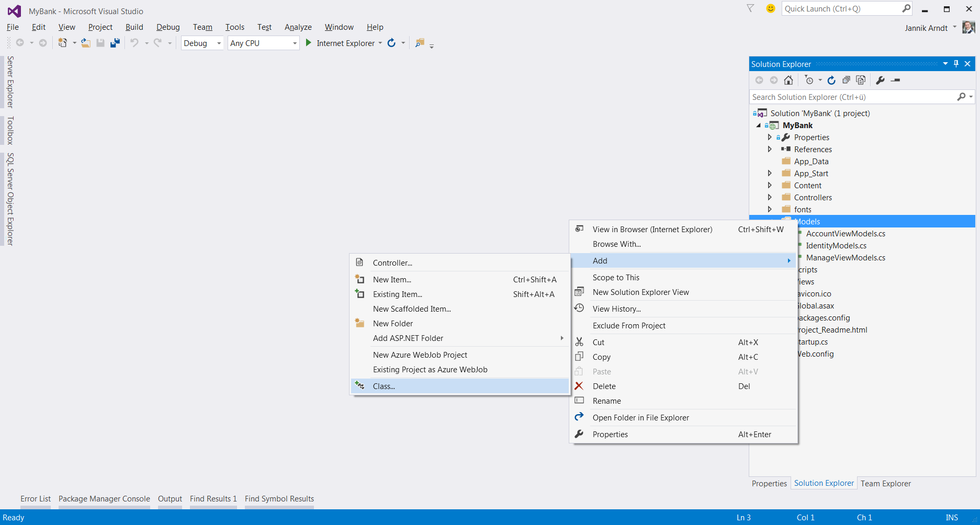
Task: Click the Solution Explorer search magnifier icon
Action: pos(961,97)
